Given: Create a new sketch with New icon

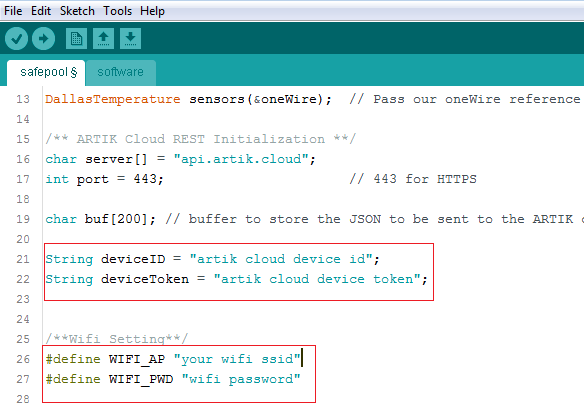Looking at the screenshot, I should [76, 38].
